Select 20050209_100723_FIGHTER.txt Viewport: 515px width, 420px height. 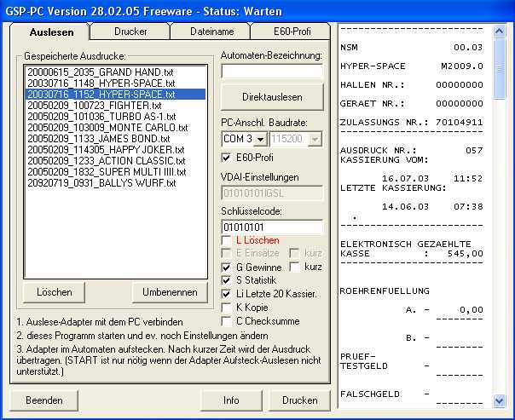[116, 106]
